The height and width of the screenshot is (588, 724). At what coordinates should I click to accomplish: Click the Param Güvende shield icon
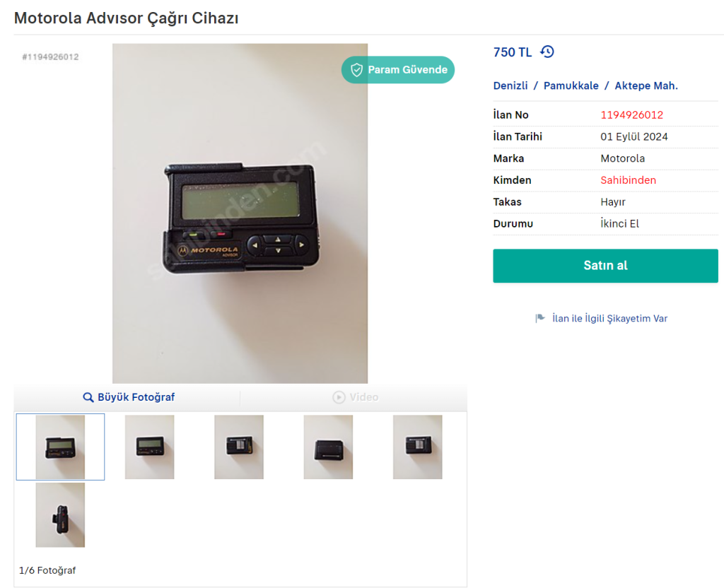click(356, 70)
